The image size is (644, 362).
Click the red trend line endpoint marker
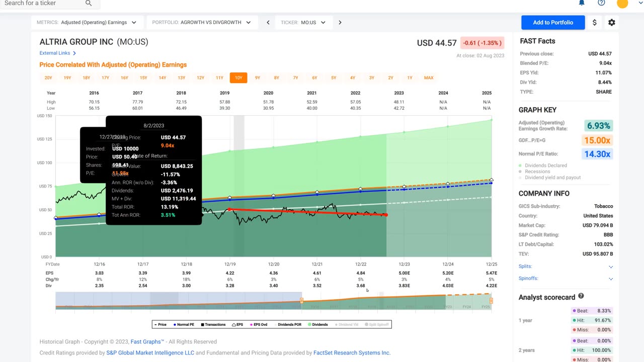tap(386, 215)
